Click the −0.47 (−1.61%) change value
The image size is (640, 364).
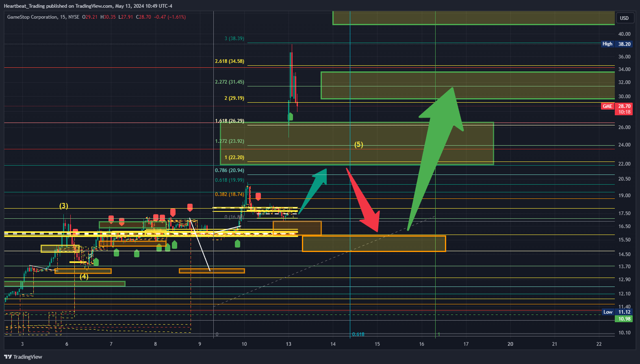click(170, 17)
